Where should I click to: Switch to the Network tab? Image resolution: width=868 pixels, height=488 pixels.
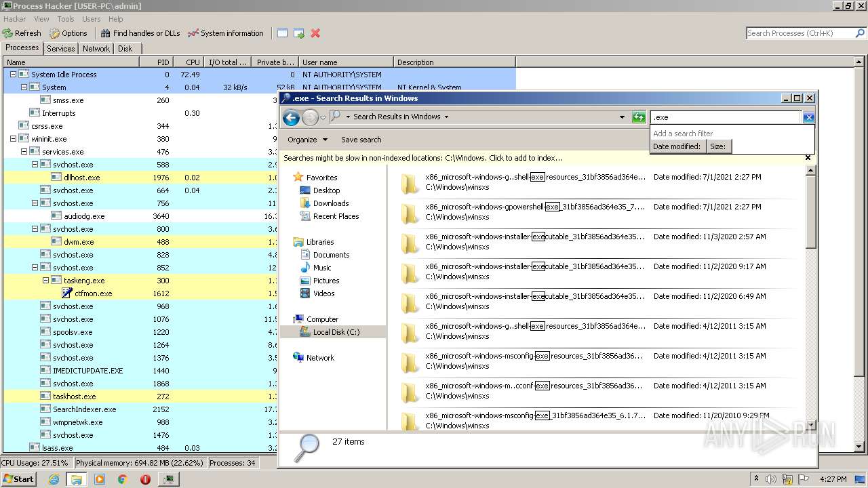tap(96, 49)
